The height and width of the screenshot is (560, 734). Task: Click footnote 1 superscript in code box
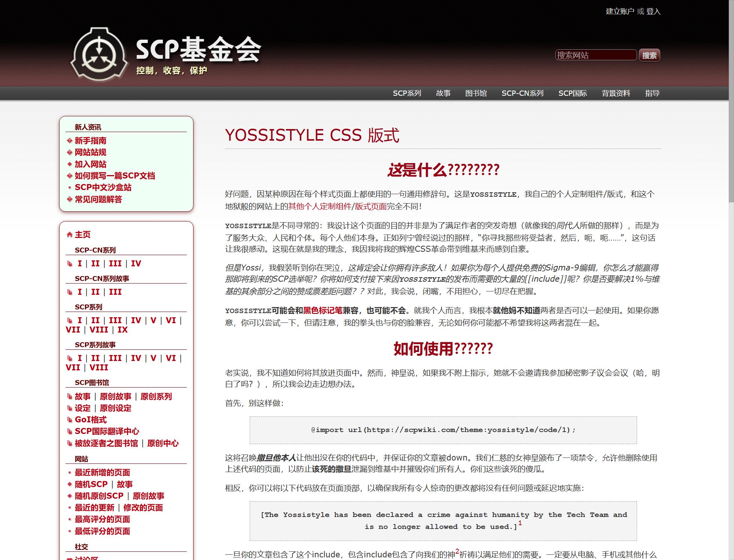pyautogui.click(x=520, y=523)
